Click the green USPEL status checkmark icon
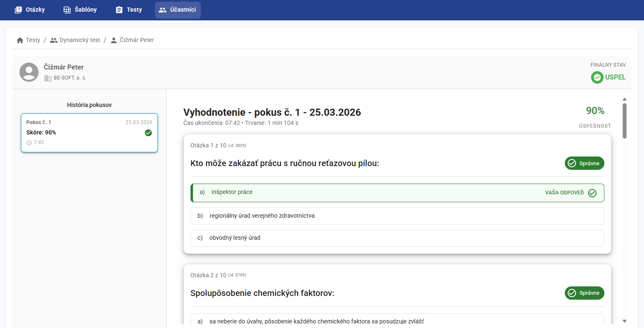This screenshot has width=644, height=328. pyautogui.click(x=597, y=77)
